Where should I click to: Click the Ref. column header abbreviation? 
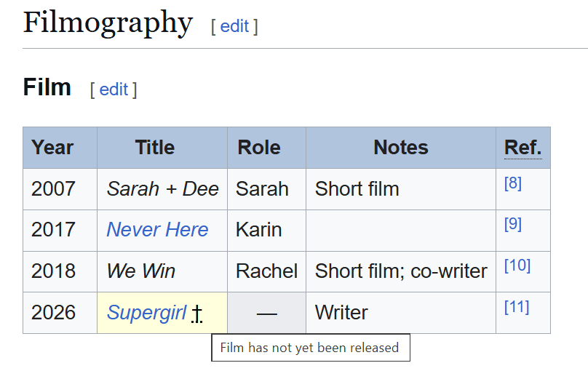(523, 148)
